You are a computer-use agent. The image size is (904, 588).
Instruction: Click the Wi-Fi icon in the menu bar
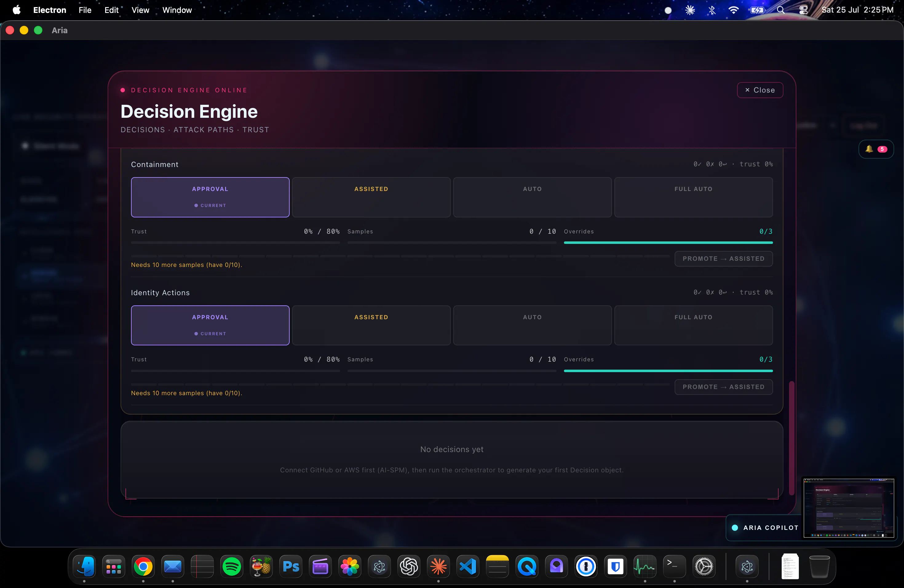[734, 10]
